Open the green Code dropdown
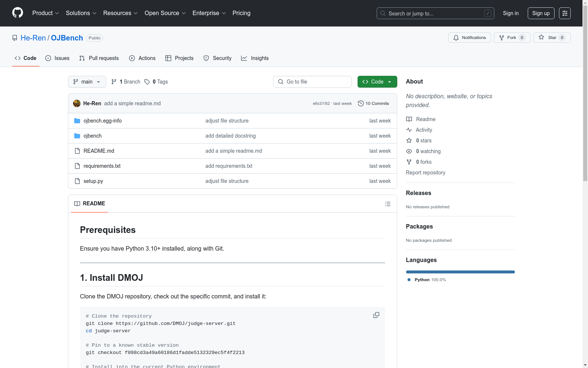 [x=377, y=82]
